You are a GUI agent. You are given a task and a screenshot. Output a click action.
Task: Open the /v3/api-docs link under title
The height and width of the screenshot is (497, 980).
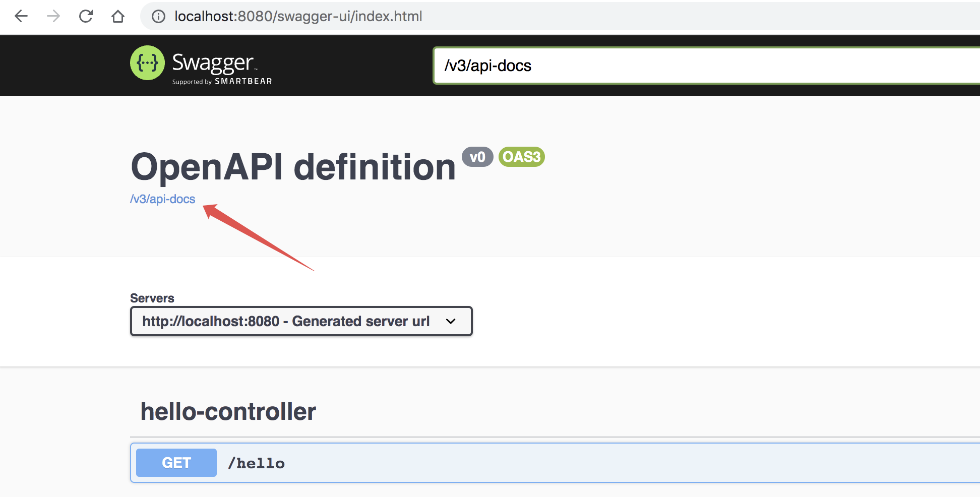162,199
